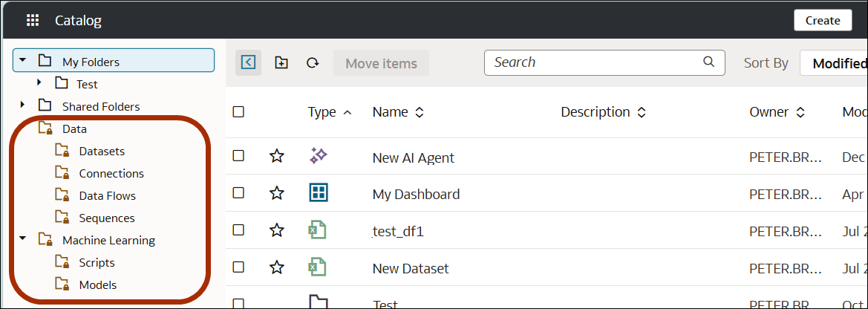Select the New Dataset row checkbox
The image size is (868, 309).
238,267
